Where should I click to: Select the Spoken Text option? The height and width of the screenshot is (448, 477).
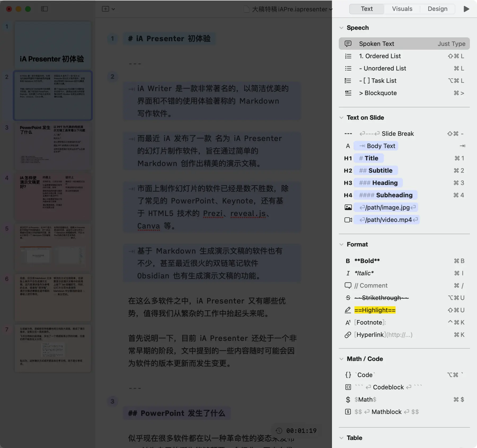click(404, 43)
